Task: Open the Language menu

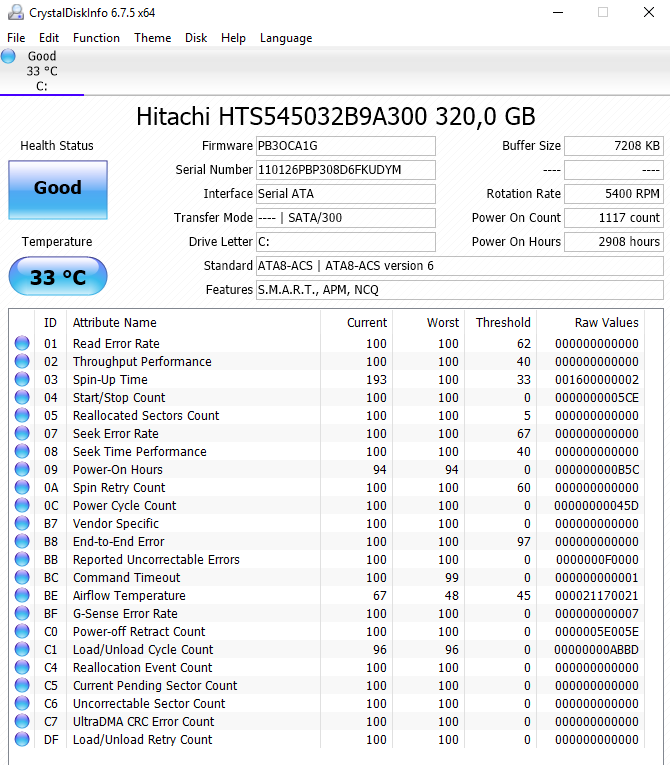Action: [286, 38]
